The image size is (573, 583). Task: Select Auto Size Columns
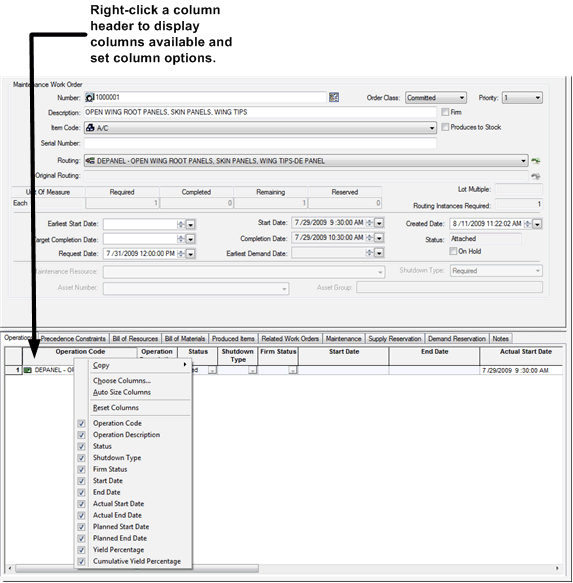tap(122, 392)
